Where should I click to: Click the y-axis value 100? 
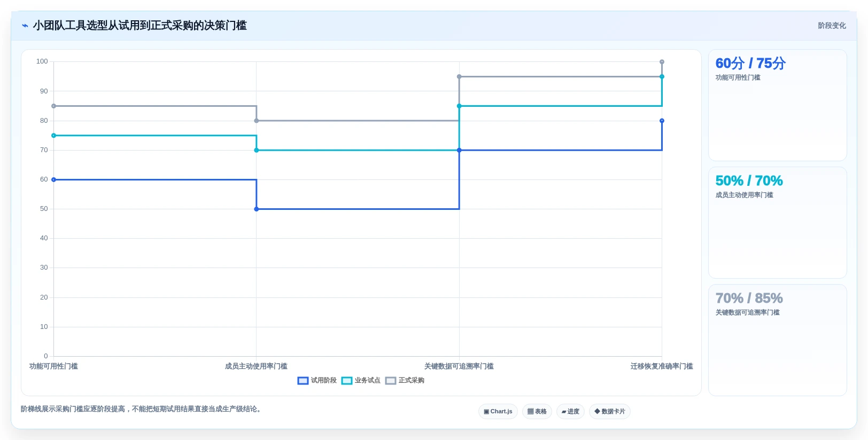(x=42, y=61)
